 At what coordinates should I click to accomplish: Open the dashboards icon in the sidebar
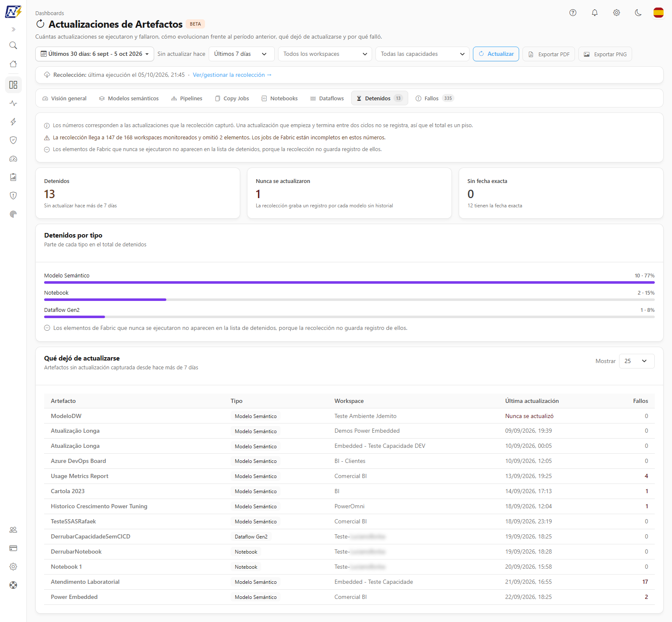click(13, 85)
